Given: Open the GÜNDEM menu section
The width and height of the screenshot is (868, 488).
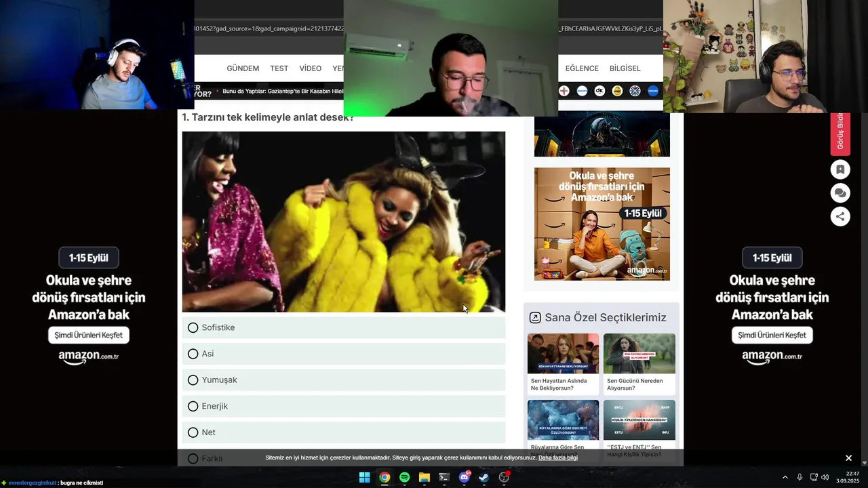Looking at the screenshot, I should 243,68.
